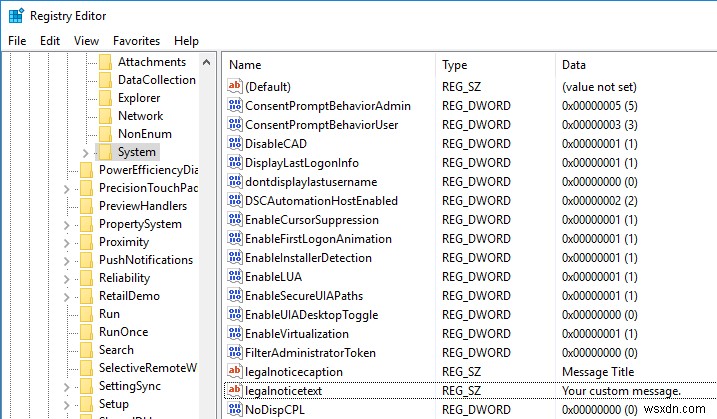Viewport: 717px width, 419px height.
Task: Click the DWORD icon beside DisableCAD
Action: pos(235,144)
